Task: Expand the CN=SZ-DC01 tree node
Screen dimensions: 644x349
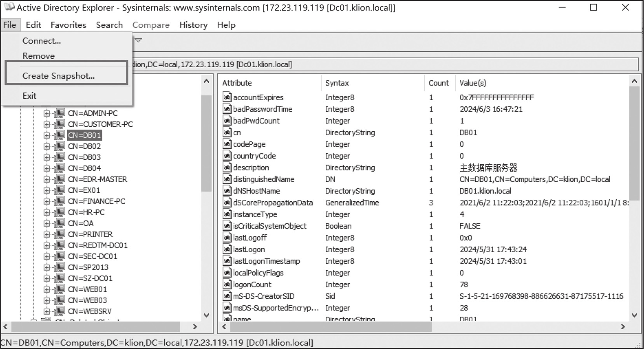Action: [x=47, y=278]
